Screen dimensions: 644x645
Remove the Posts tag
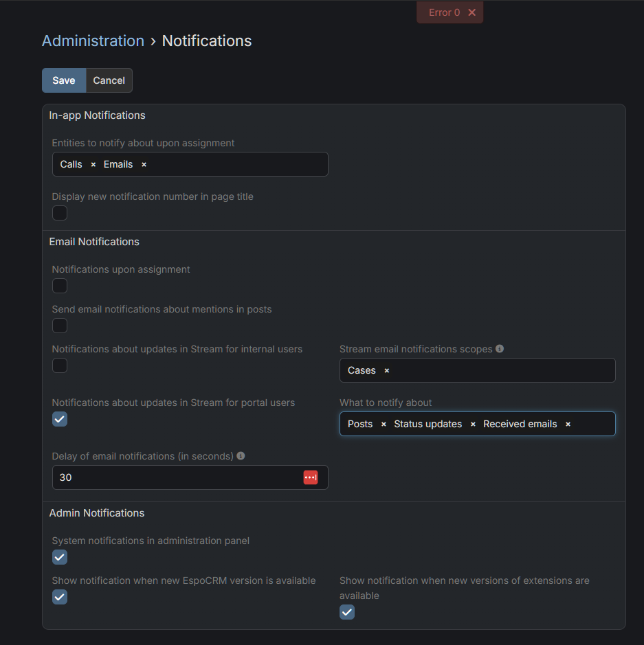point(384,425)
